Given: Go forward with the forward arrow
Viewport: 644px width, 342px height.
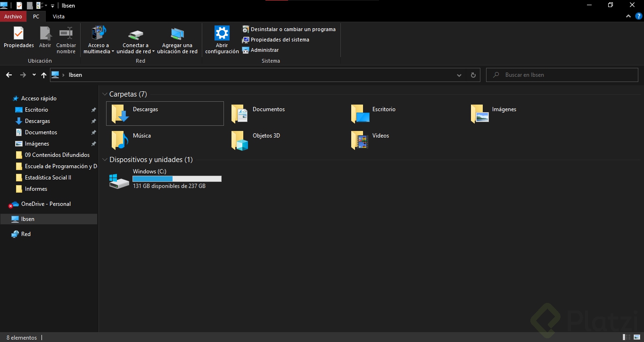Looking at the screenshot, I should [23, 75].
